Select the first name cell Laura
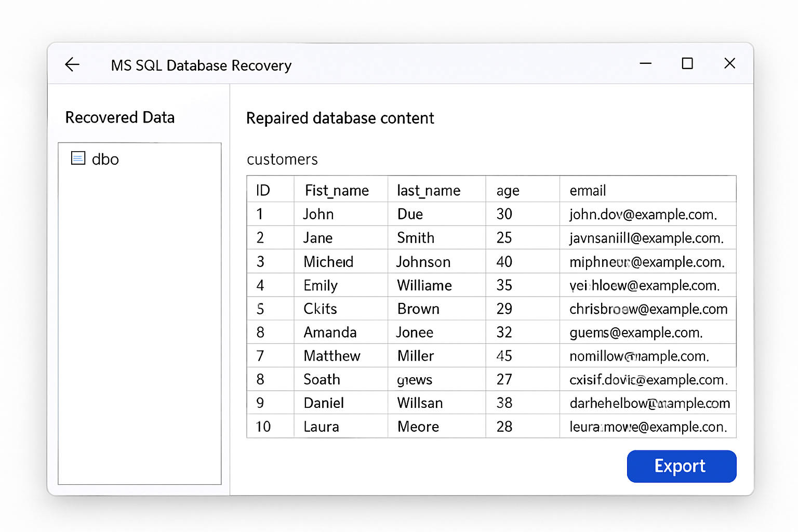The image size is (798, 532). click(341, 427)
